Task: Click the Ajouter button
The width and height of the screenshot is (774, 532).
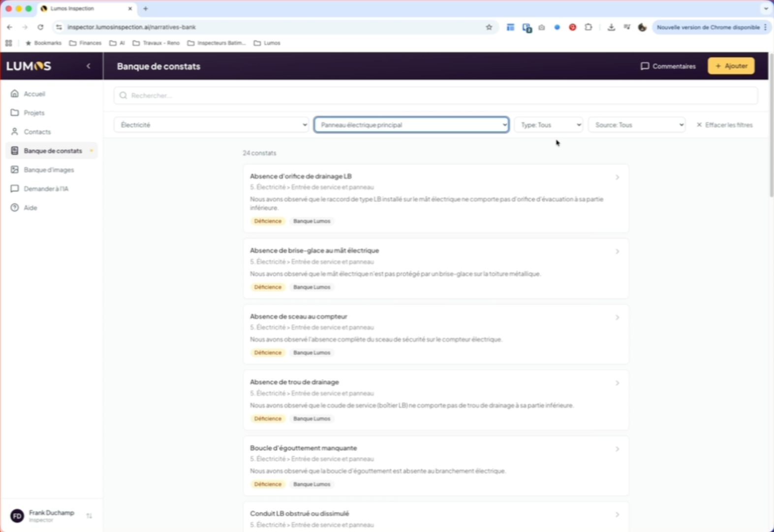Action: click(x=731, y=66)
